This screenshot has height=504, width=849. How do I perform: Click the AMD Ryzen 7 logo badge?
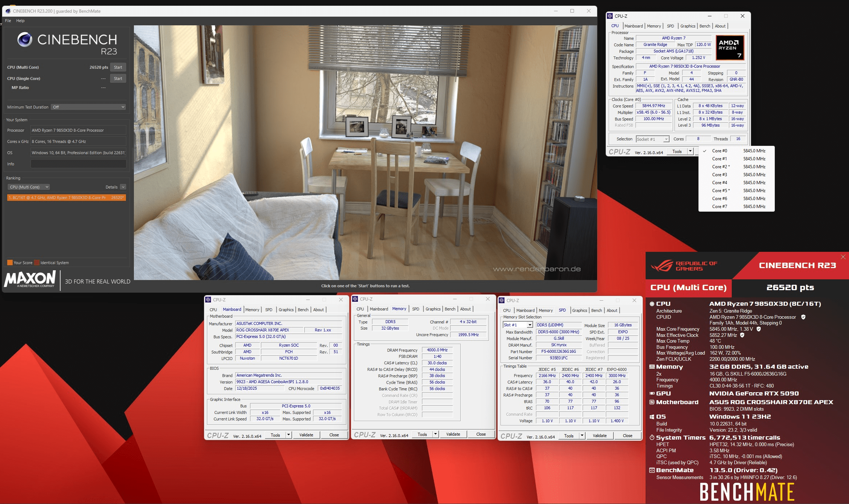(730, 48)
